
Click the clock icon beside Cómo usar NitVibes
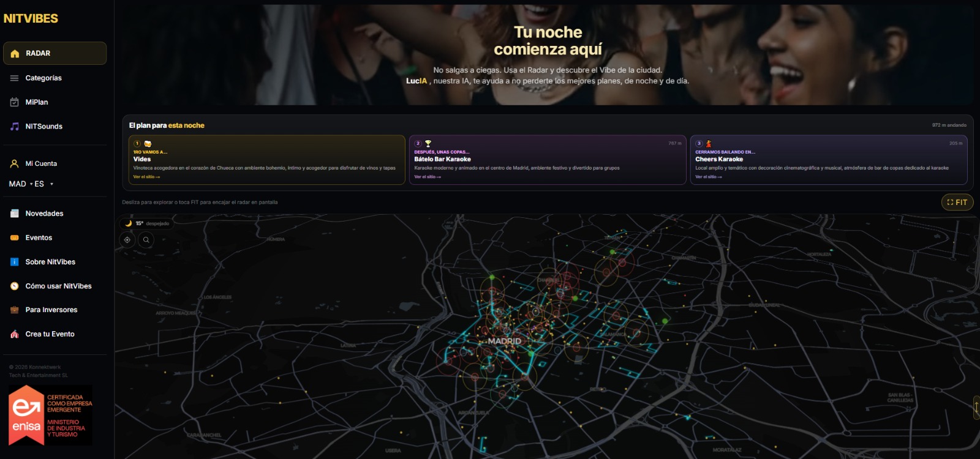click(15, 286)
